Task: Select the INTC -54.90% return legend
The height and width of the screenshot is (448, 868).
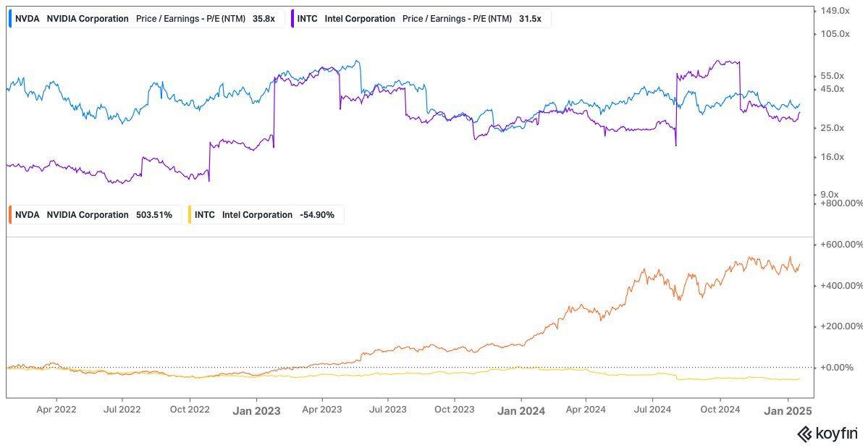Action: (265, 215)
